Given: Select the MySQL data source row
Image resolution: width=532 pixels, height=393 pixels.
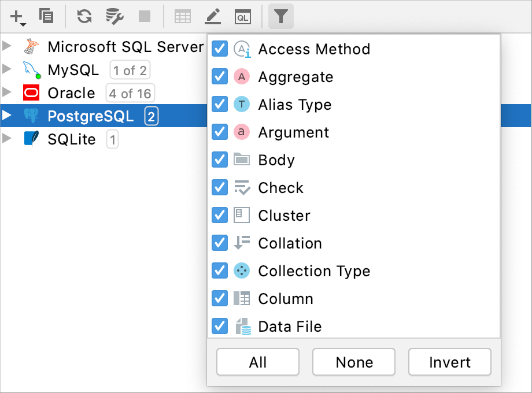Looking at the screenshot, I should click(x=73, y=71).
